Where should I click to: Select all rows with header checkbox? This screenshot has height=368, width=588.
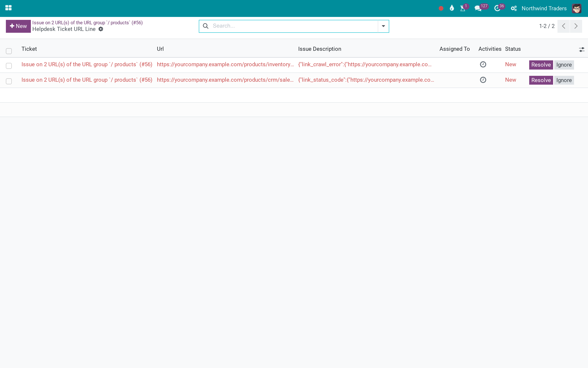(x=9, y=51)
